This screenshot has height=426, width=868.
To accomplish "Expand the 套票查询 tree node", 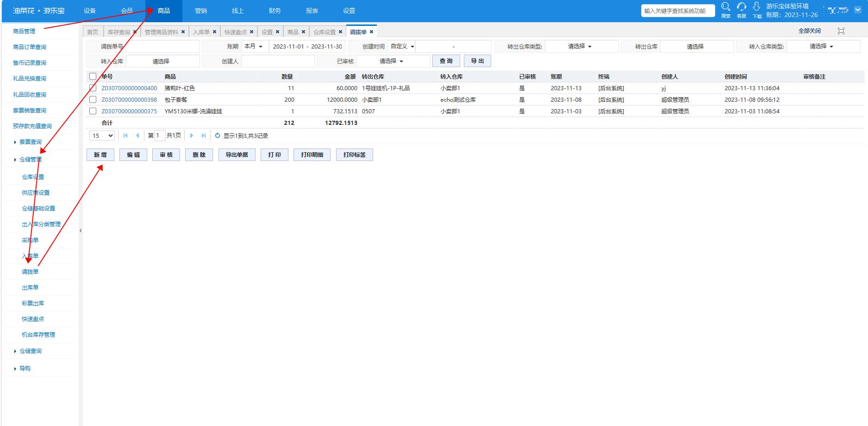I will pyautogui.click(x=15, y=142).
